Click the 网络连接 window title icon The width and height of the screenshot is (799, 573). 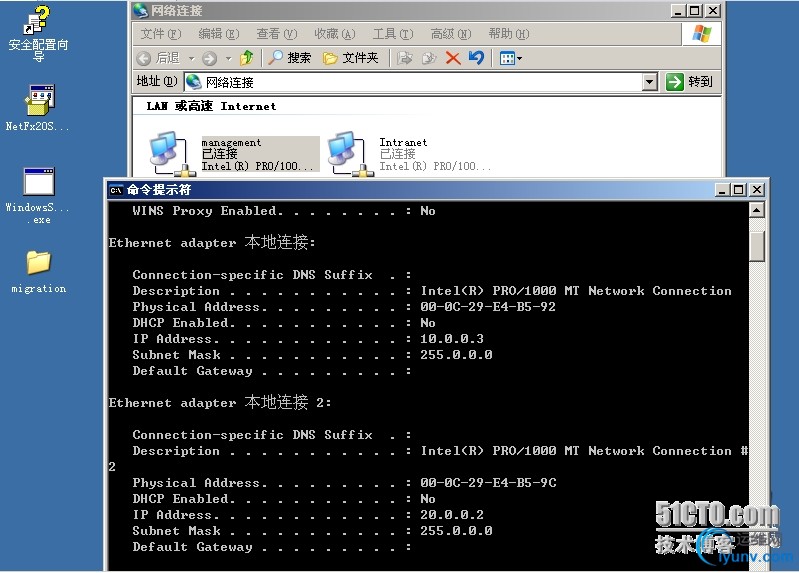pos(141,10)
